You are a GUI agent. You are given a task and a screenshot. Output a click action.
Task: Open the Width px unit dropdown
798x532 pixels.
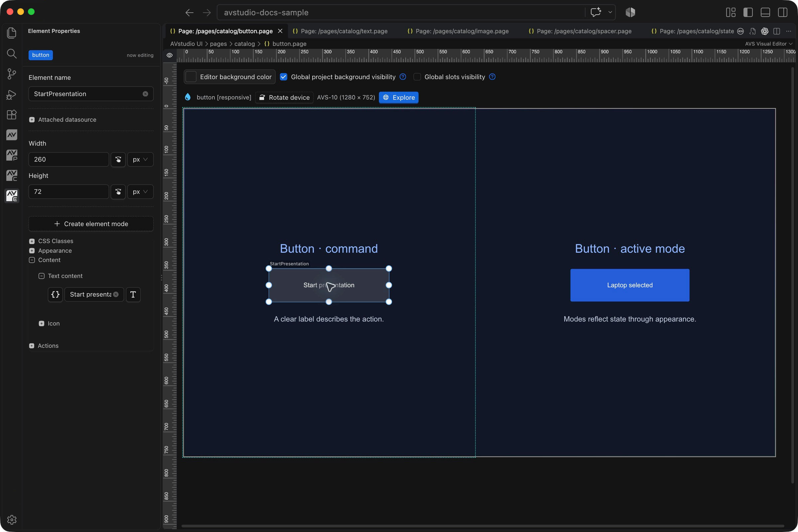coord(140,160)
